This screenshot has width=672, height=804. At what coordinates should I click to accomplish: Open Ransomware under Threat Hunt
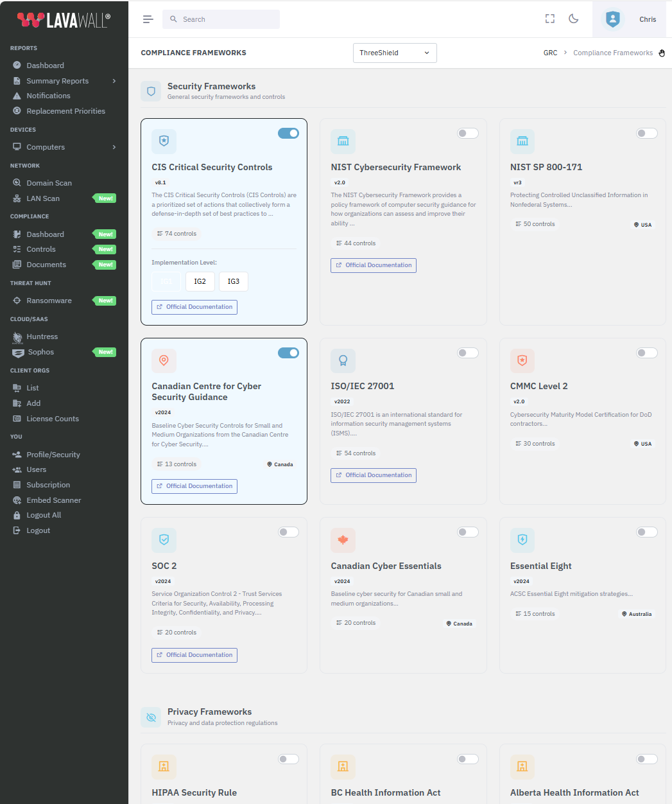[x=49, y=301]
